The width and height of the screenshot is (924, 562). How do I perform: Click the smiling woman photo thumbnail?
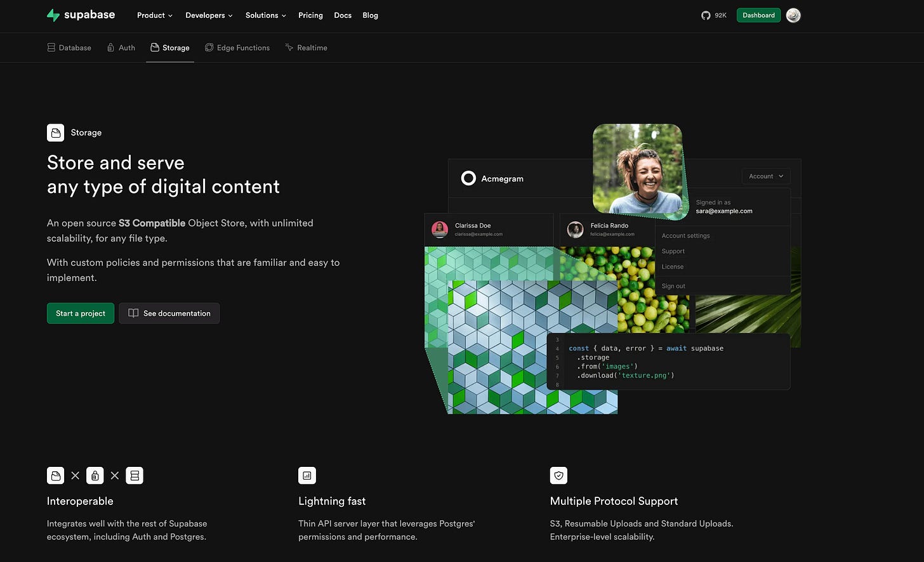[x=638, y=169]
